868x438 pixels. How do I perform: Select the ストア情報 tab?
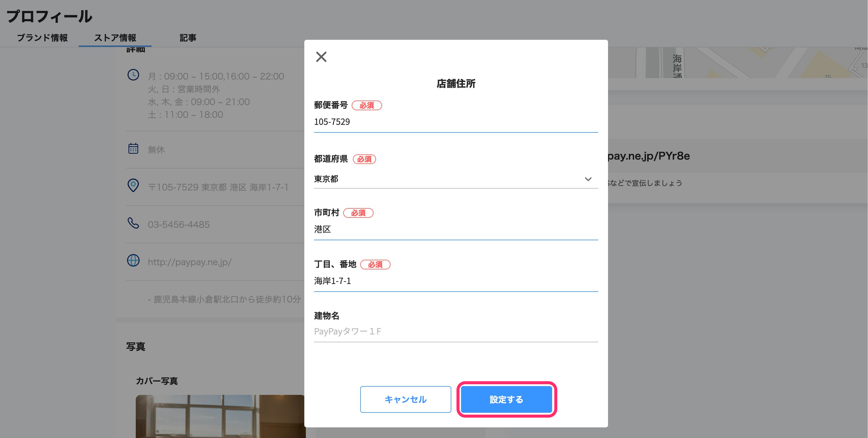[115, 38]
